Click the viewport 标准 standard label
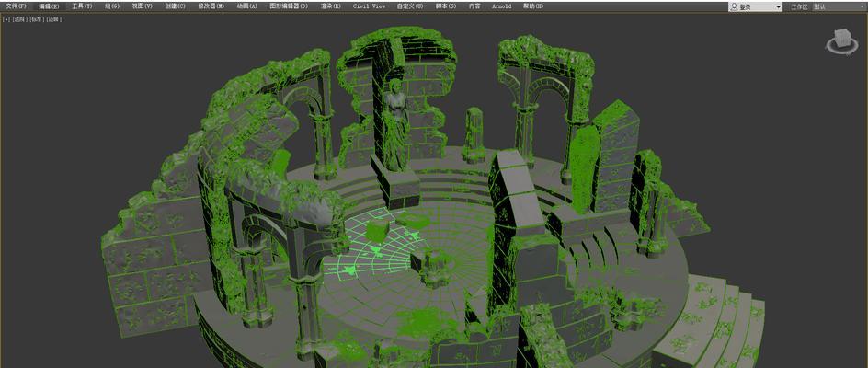 (x=37, y=19)
